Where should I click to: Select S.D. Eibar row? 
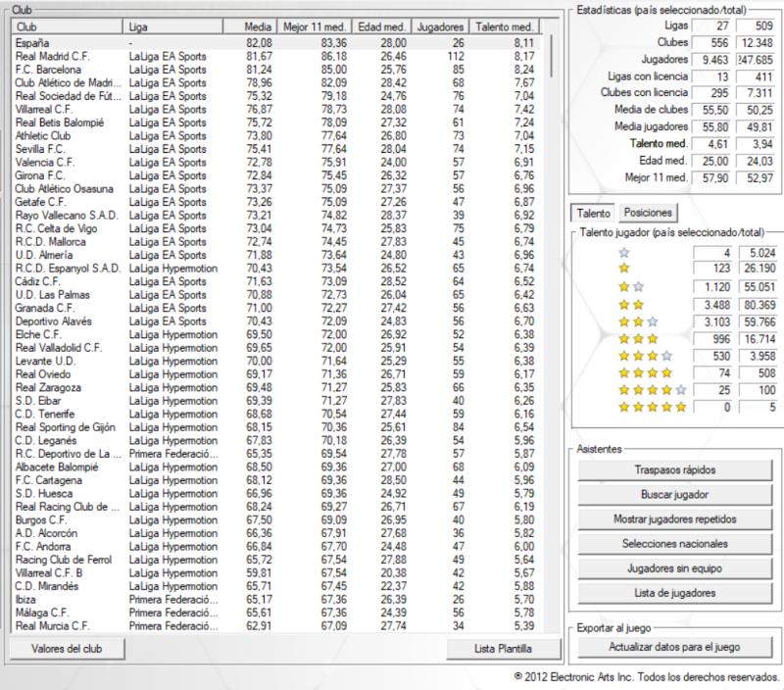click(x=278, y=401)
